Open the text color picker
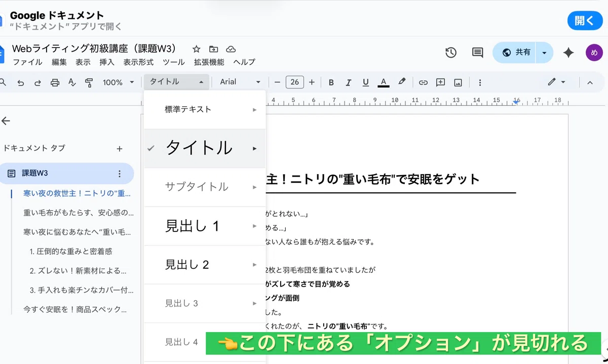Image resolution: width=608 pixels, height=364 pixels. (384, 82)
